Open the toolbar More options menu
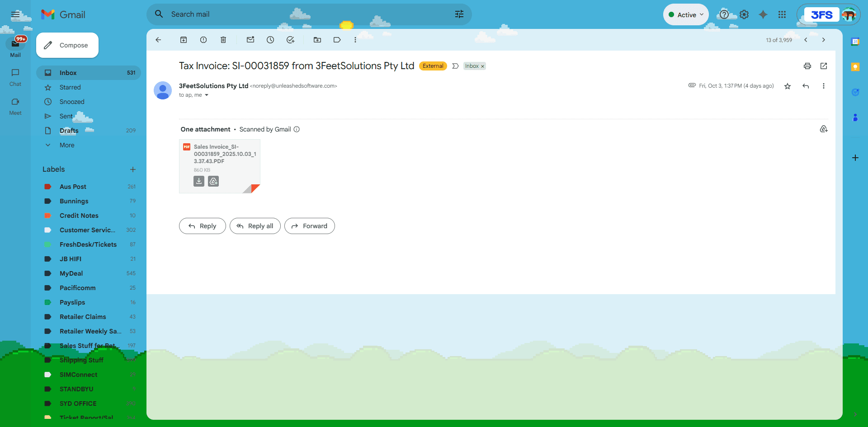The image size is (868, 427). pos(355,40)
